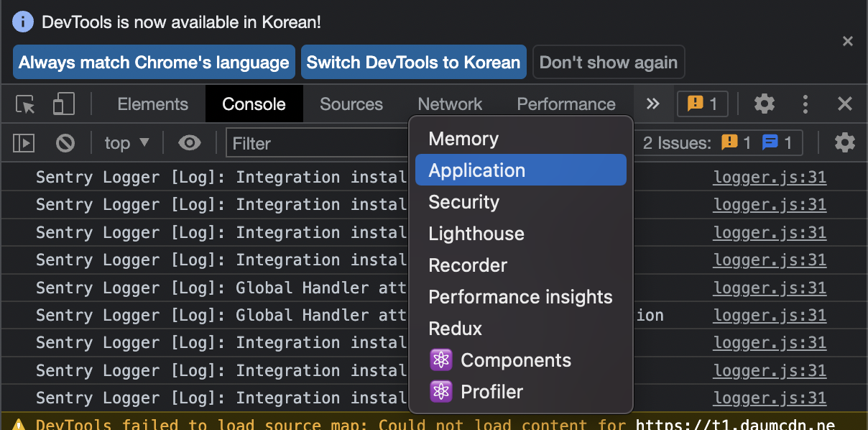Open logger.js:31 link on first Global Handler row
The image size is (868, 430).
[770, 288]
